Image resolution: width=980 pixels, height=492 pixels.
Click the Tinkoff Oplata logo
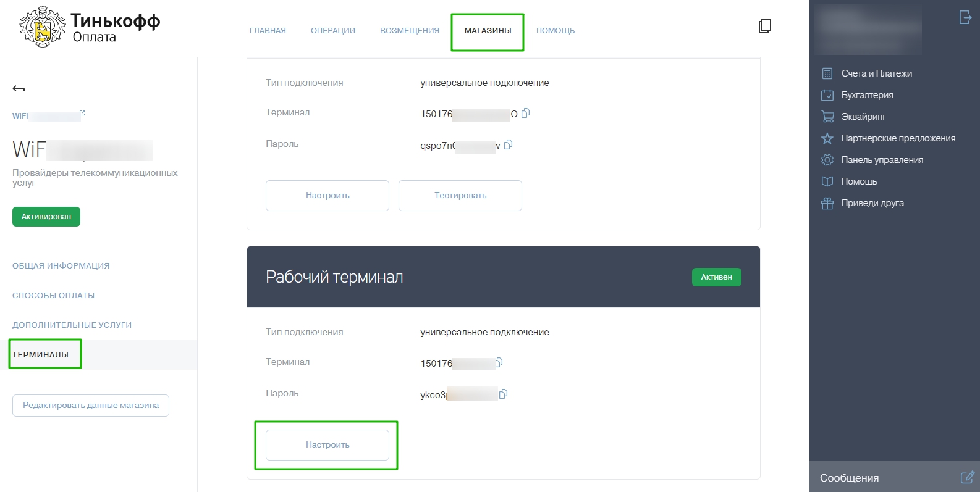pyautogui.click(x=90, y=27)
